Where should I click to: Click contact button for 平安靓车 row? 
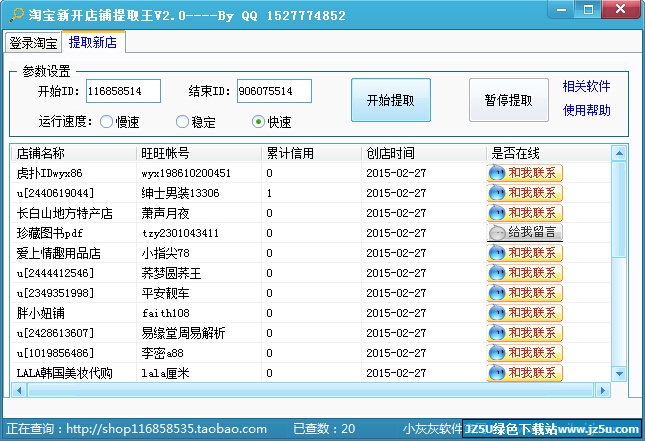point(524,293)
